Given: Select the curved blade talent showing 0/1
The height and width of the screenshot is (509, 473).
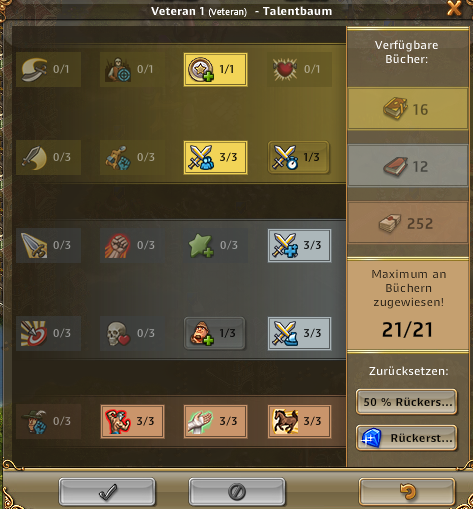Looking at the screenshot, I should point(48,69).
